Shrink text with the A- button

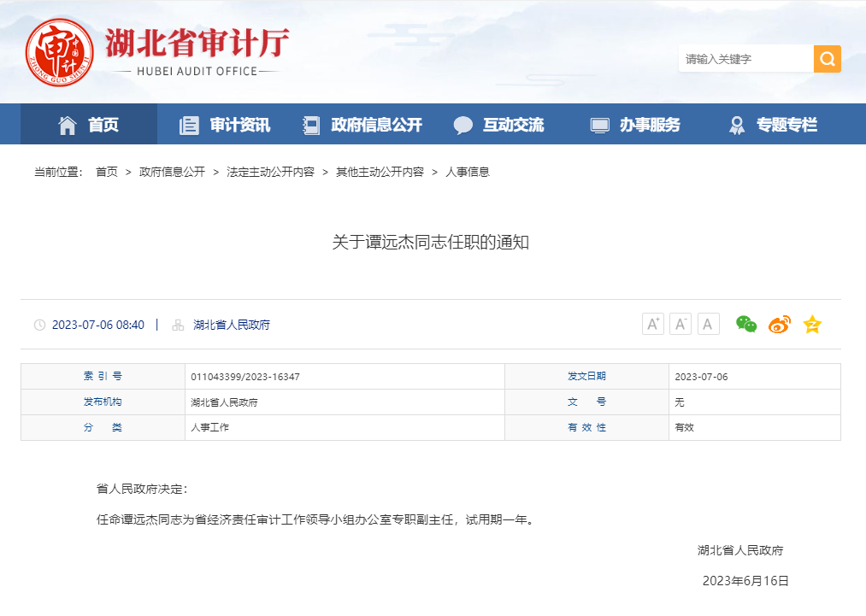pos(680,324)
